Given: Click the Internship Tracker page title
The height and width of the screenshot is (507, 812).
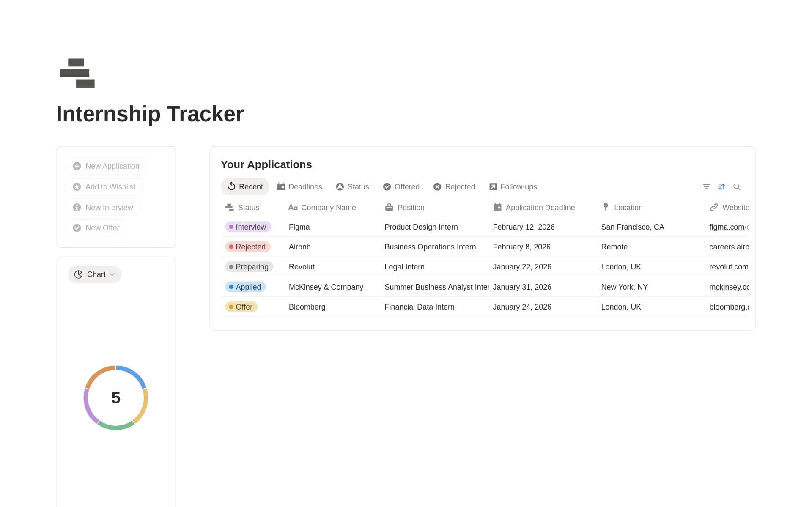Looking at the screenshot, I should (150, 114).
